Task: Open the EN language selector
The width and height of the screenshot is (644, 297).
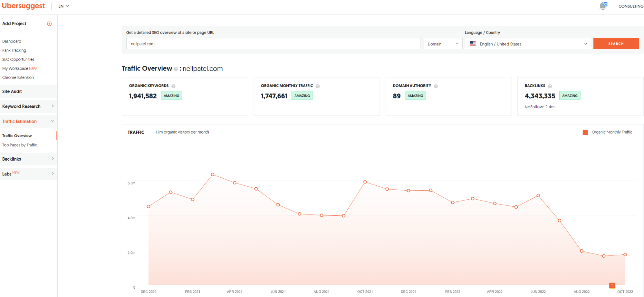Action: click(x=63, y=6)
